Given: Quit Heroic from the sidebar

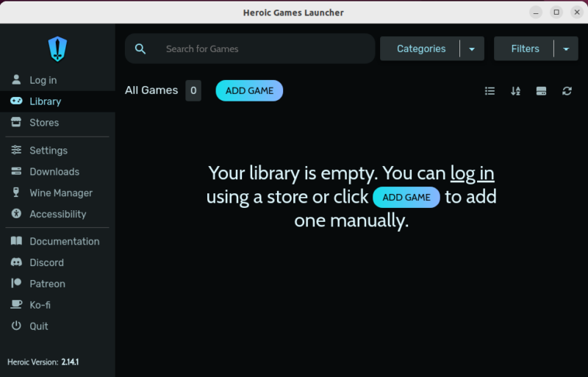Looking at the screenshot, I should point(57,326).
